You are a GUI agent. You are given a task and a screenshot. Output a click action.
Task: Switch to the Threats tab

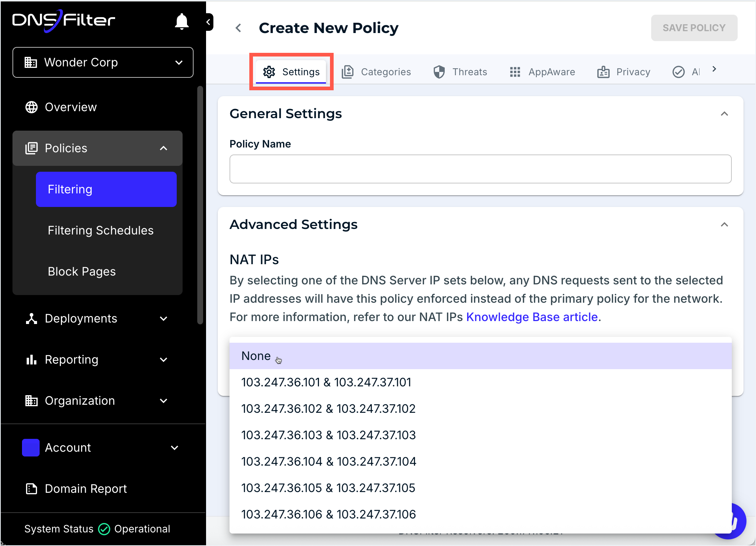point(460,72)
